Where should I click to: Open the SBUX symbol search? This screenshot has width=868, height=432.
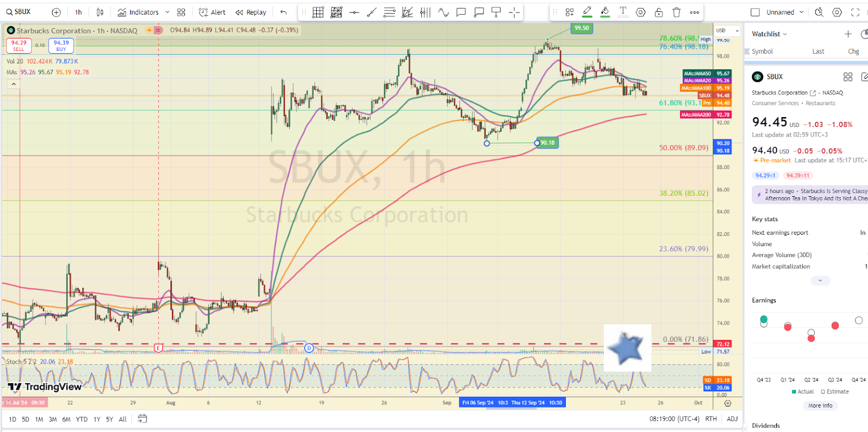click(x=19, y=12)
